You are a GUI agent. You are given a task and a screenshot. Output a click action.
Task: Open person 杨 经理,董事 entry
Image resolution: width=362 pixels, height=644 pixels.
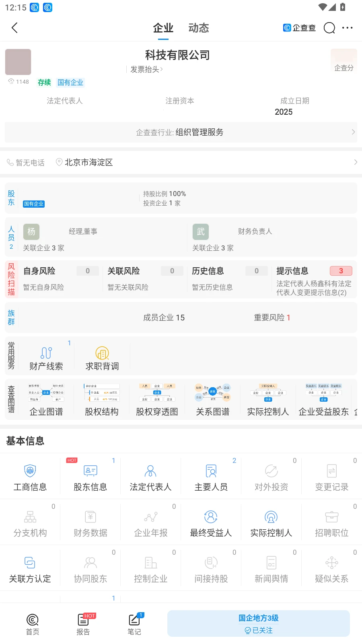coord(103,237)
